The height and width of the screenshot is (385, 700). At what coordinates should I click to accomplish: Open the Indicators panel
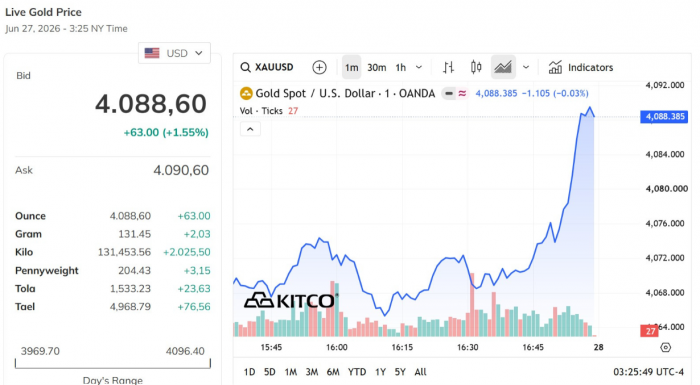point(581,67)
